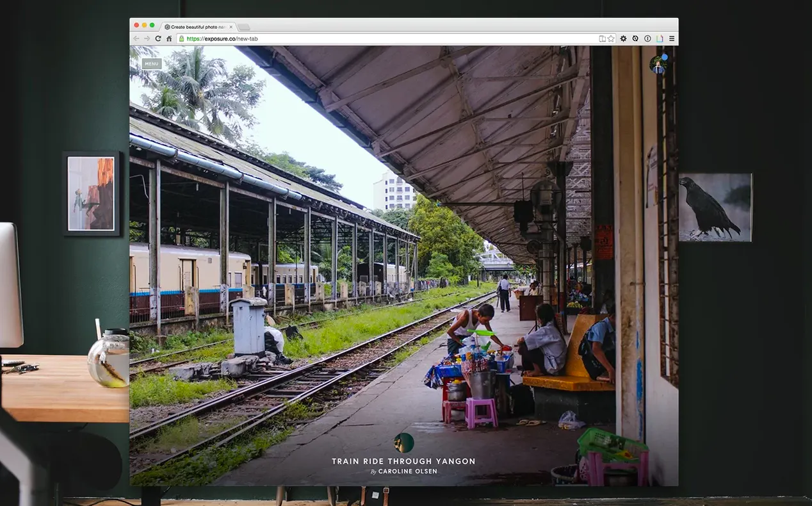Click the info circle extension icon

click(647, 38)
